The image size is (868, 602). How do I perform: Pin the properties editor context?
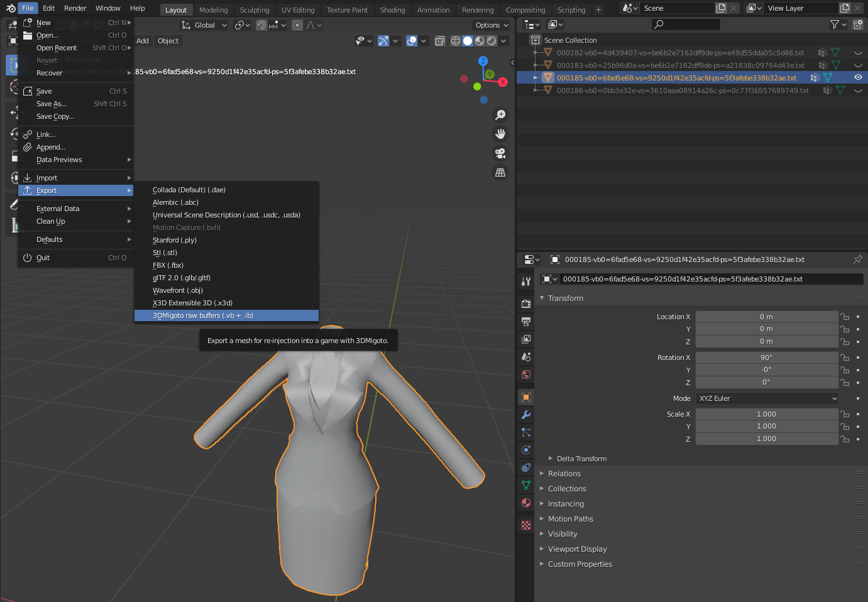pos(858,260)
